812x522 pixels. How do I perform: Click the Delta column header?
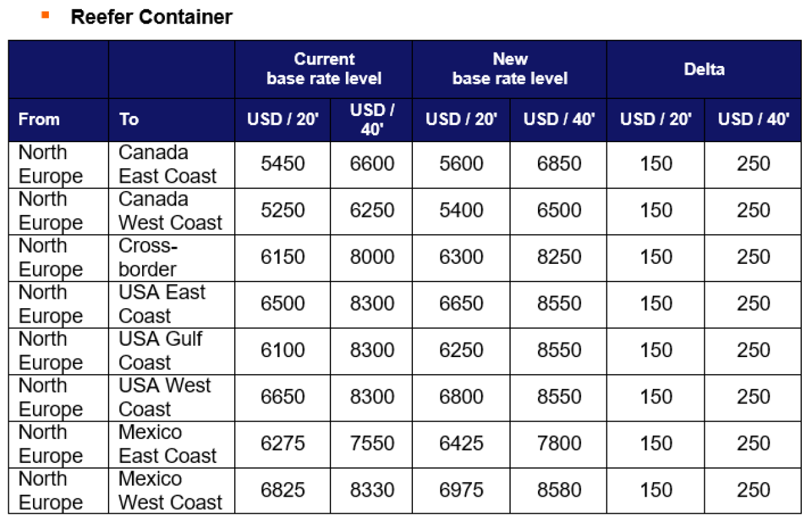click(x=704, y=69)
